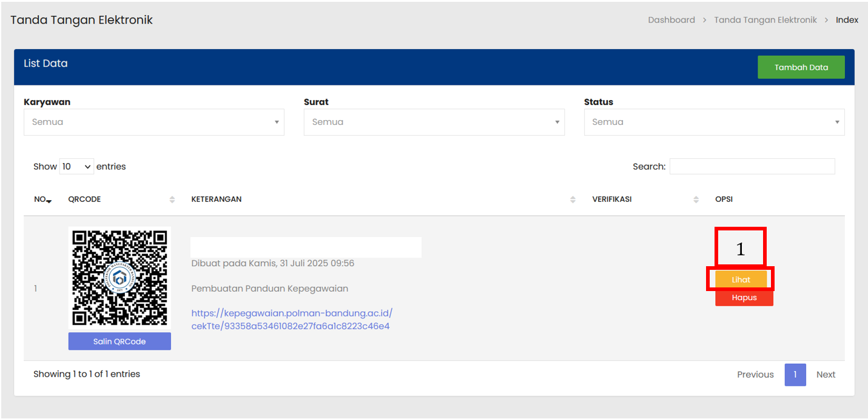Change the Show entries count selector
The image size is (868, 419).
pyautogui.click(x=76, y=166)
